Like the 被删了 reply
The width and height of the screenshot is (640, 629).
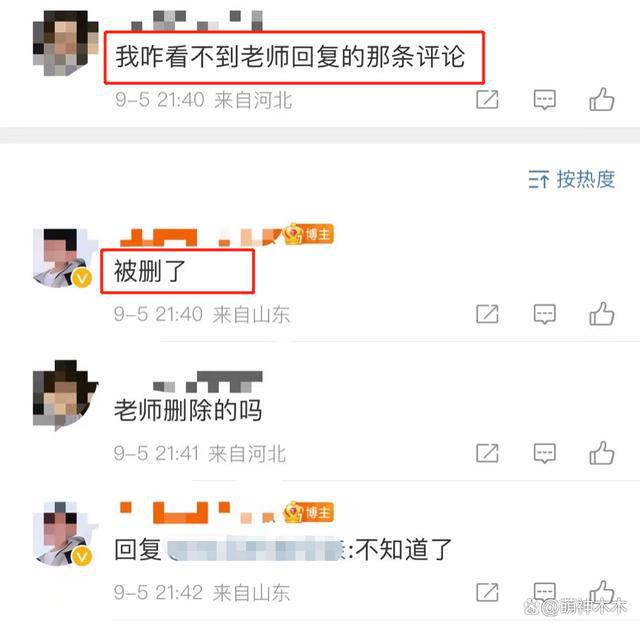602,314
